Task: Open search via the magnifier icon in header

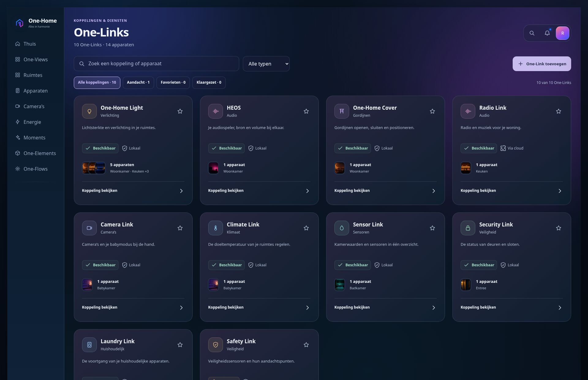Action: coord(532,33)
